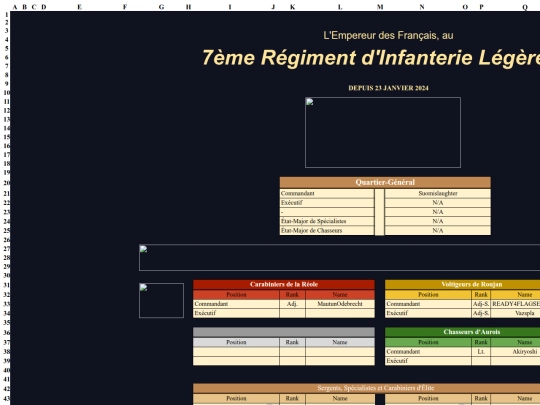Viewport: 540px width, 405px height.
Task: Click "Commandant" in the Quartier-Général table
Action: point(326,194)
